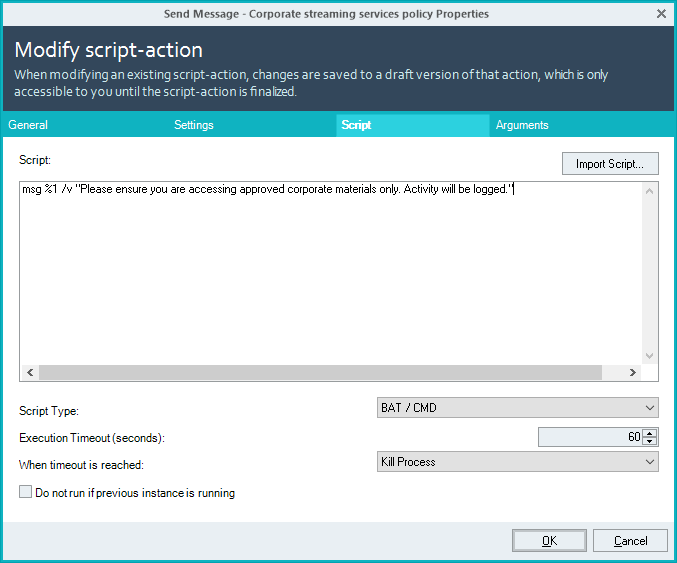Expand the When timeout is reached dropdown

[x=518, y=462]
